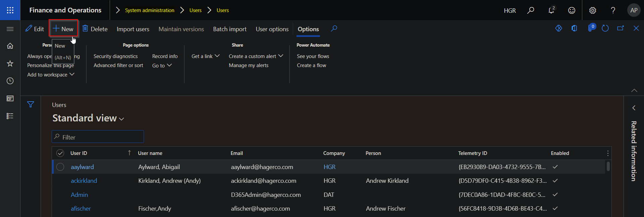Open page in new window icon
This screenshot has width=644, height=217.
click(x=621, y=29)
